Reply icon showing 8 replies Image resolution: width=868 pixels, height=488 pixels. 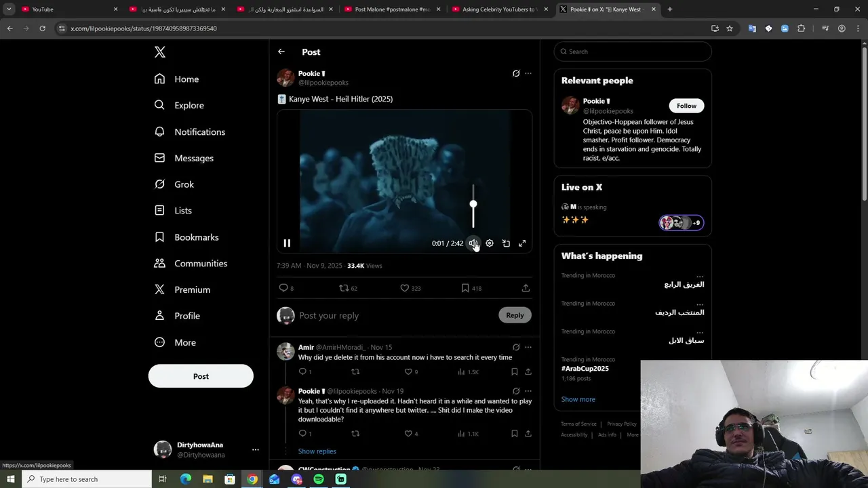click(286, 288)
